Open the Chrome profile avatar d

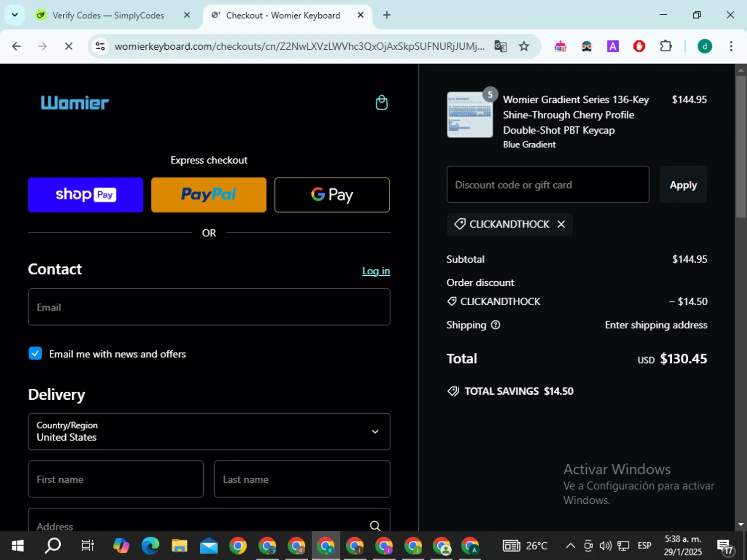coord(705,46)
